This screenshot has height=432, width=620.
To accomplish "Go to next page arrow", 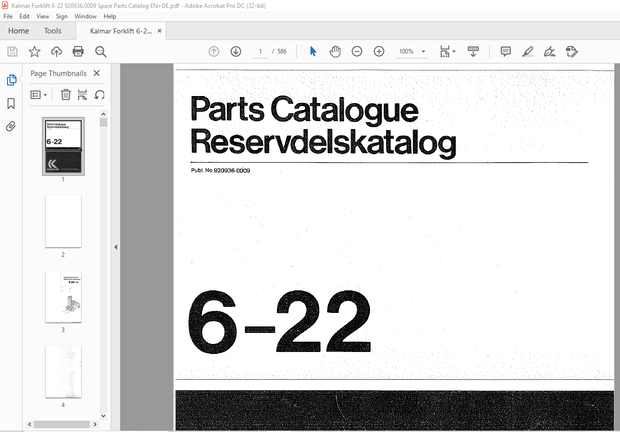I will (x=236, y=51).
